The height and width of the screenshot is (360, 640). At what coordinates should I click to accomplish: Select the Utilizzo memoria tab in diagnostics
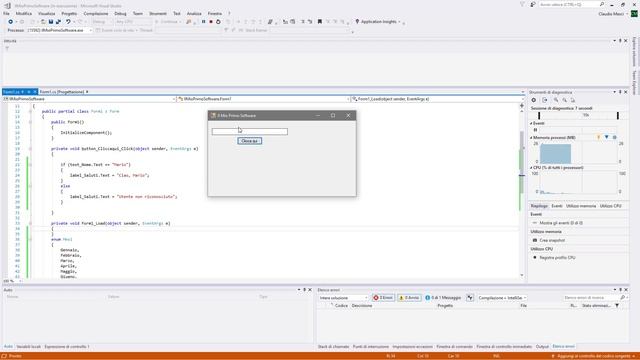(x=581, y=206)
